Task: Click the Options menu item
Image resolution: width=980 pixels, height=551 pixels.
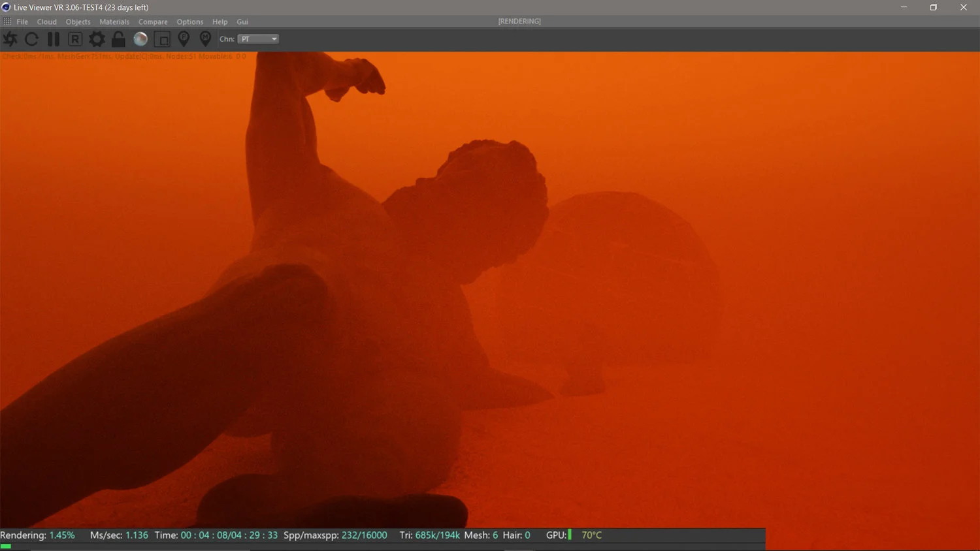Action: (x=190, y=22)
